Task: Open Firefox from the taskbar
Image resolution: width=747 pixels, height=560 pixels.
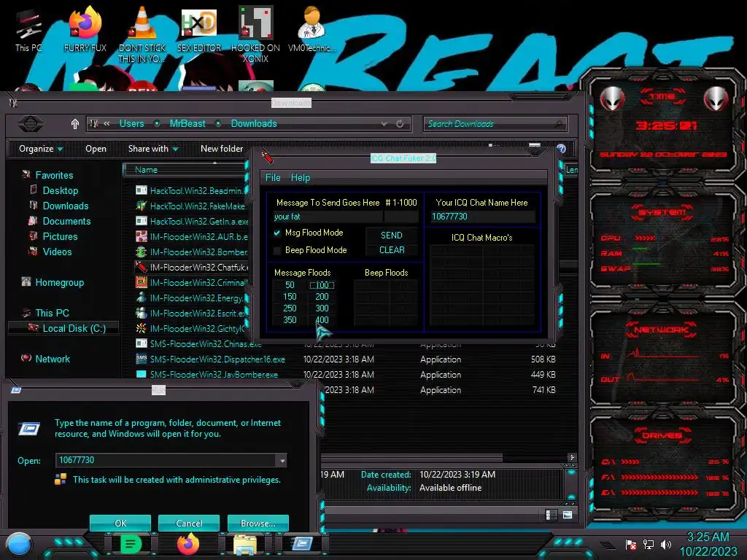Action: pyautogui.click(x=187, y=544)
